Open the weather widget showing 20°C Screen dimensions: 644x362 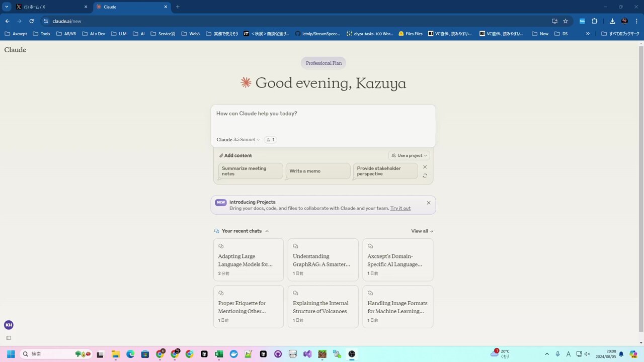[x=501, y=354]
